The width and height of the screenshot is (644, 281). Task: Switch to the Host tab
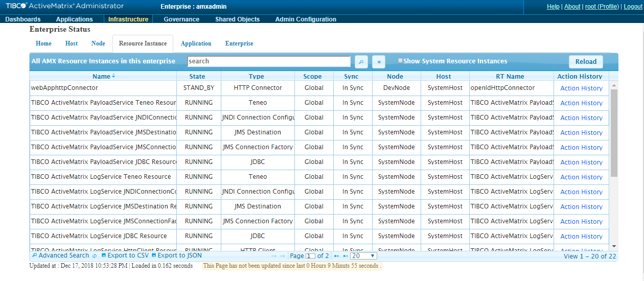tap(72, 43)
